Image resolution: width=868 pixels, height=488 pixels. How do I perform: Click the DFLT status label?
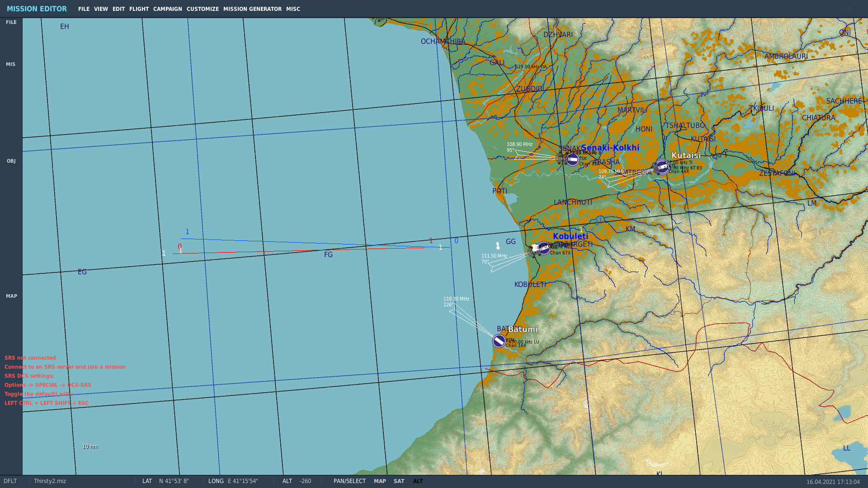click(10, 481)
